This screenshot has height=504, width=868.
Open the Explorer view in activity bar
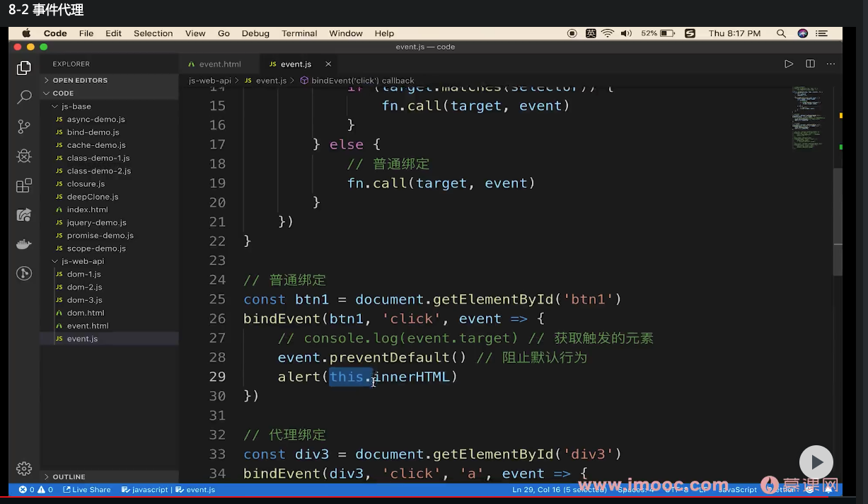pos(24,68)
